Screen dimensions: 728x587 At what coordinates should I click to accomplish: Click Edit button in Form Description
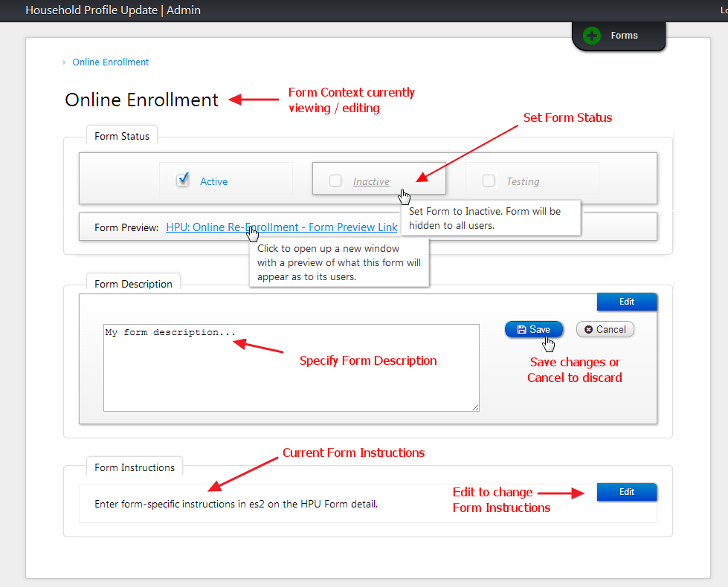click(x=627, y=302)
